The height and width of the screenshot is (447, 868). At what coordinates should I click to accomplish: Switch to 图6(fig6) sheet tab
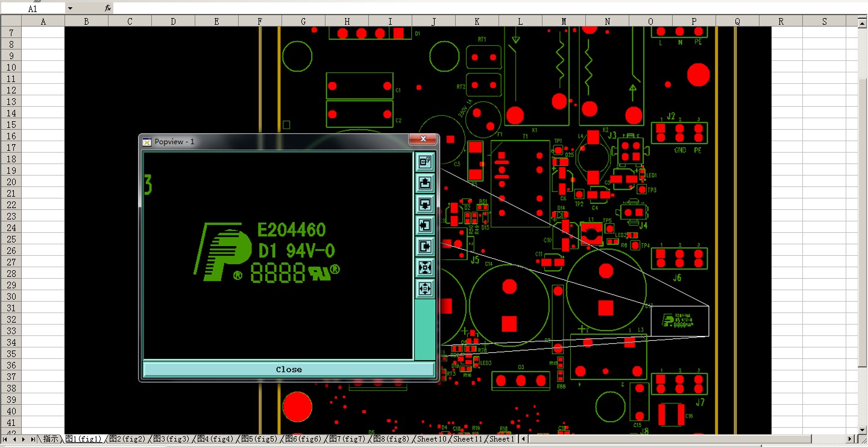[x=303, y=439]
